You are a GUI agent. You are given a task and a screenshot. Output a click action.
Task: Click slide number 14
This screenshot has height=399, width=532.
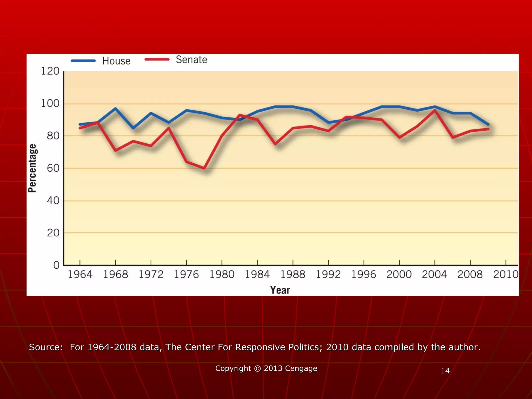click(x=445, y=371)
